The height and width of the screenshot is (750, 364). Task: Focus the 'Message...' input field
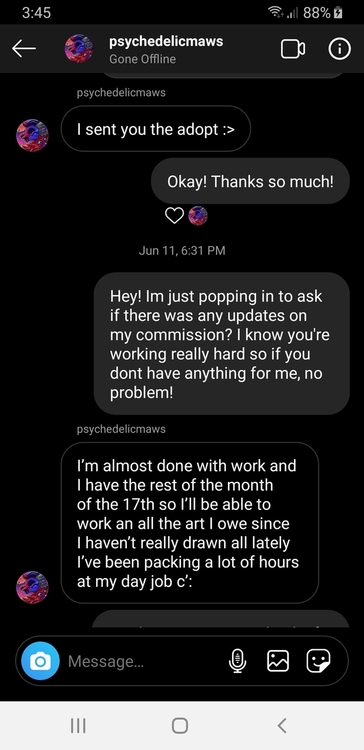143,661
